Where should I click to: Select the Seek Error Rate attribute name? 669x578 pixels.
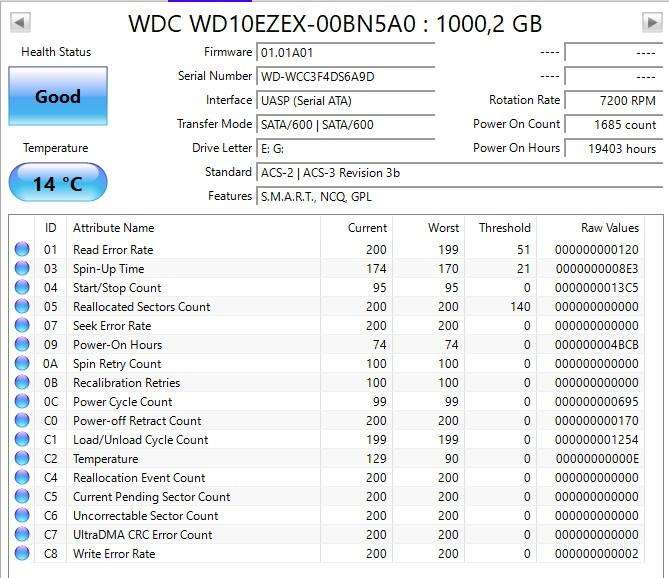(x=112, y=325)
